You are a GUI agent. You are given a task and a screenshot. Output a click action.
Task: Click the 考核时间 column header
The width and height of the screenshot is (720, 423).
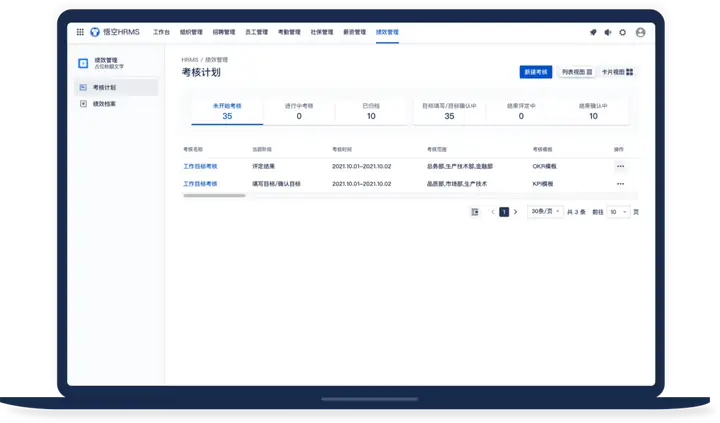pyautogui.click(x=342, y=149)
